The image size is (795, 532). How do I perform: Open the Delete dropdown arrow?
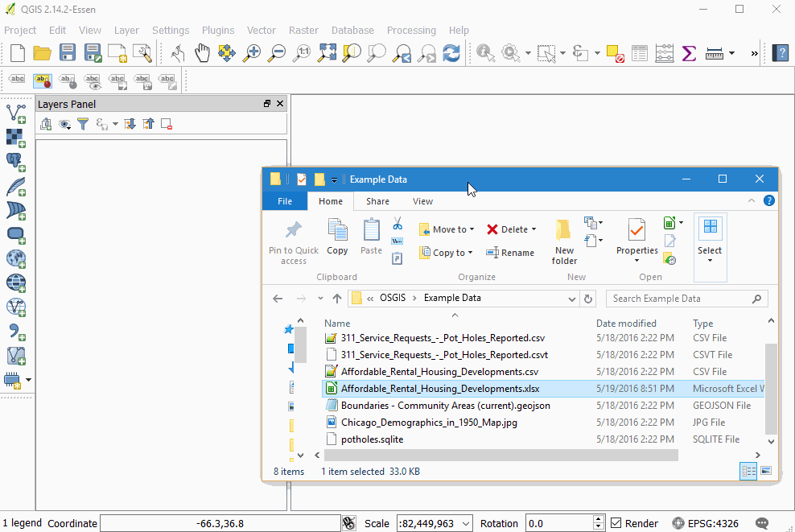(533, 229)
